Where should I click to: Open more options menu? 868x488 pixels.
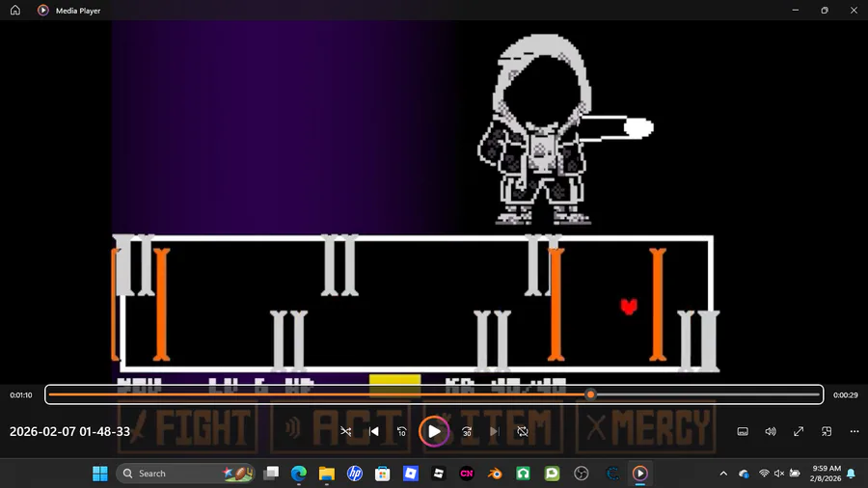854,431
